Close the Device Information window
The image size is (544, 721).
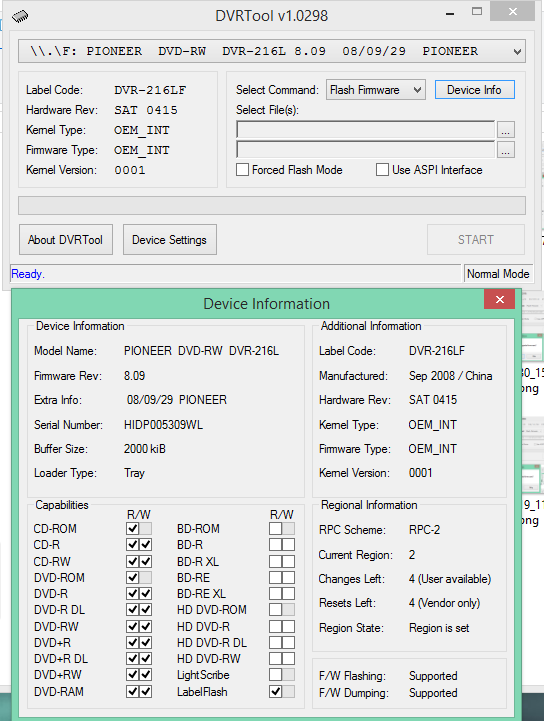(500, 300)
